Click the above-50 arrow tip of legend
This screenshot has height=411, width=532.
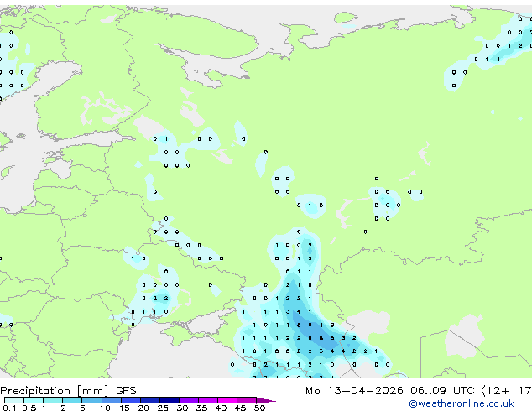266,401
